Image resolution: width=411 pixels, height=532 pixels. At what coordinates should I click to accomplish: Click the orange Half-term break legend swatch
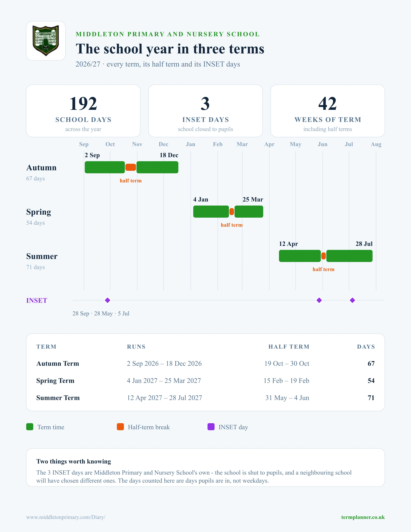coord(120,427)
